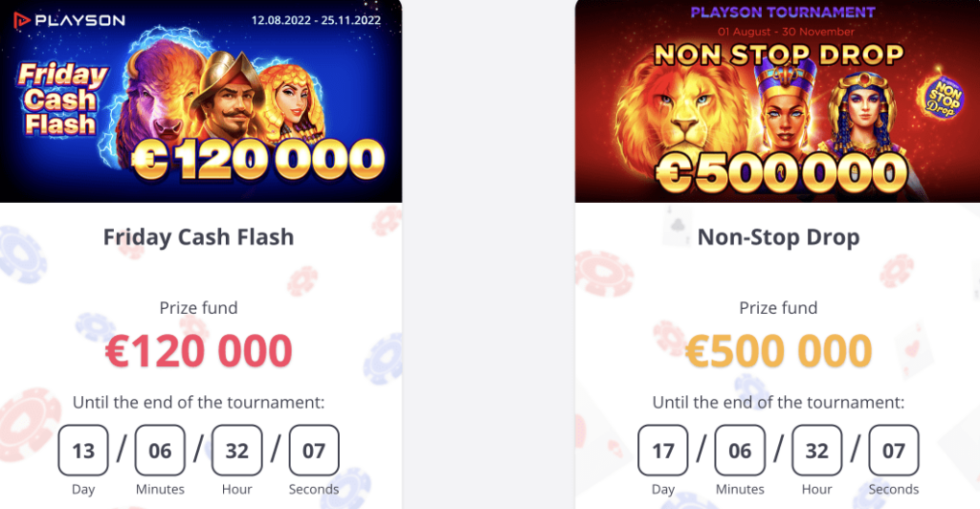The height and width of the screenshot is (509, 980).
Task: Select the €500 000 prize fund amount
Action: point(778,350)
